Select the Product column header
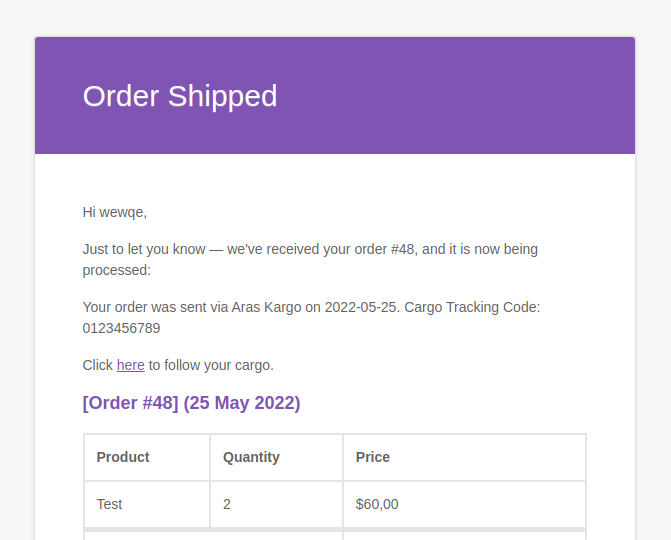Viewport: 671px width, 540px height. [x=147, y=457]
